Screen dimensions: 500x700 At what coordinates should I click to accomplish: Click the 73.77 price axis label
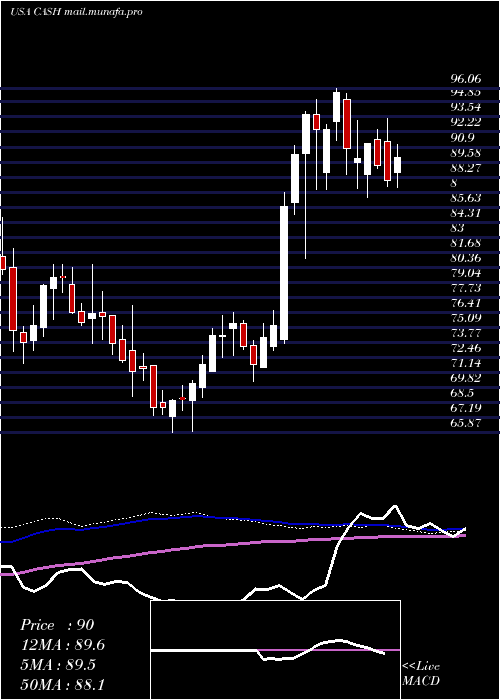point(466,333)
